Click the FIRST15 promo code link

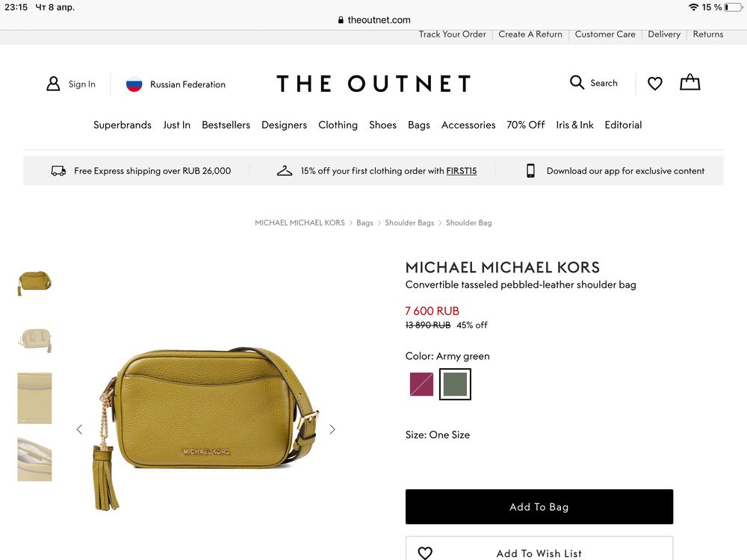click(x=461, y=171)
